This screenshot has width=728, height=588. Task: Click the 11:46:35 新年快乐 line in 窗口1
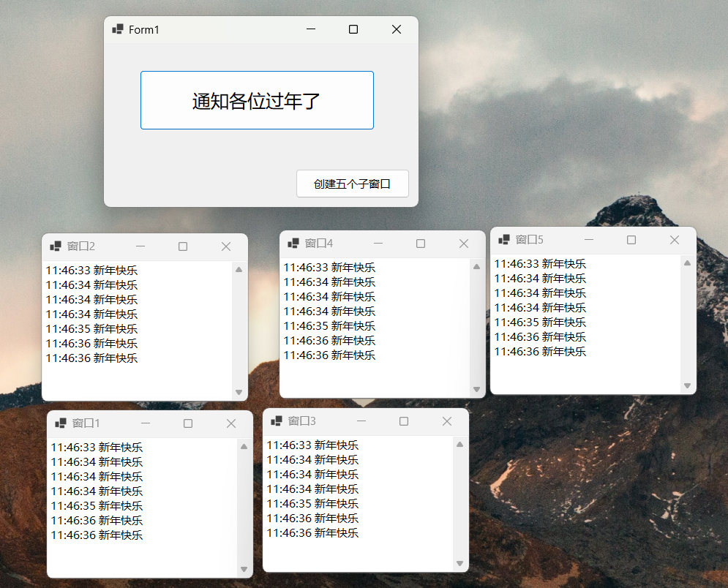[x=97, y=505]
